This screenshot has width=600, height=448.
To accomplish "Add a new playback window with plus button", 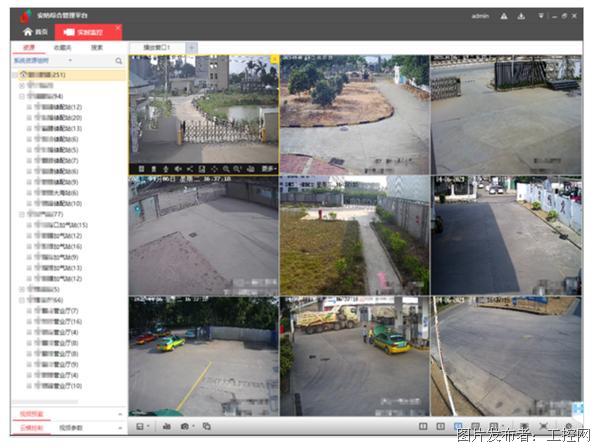I will (x=191, y=47).
